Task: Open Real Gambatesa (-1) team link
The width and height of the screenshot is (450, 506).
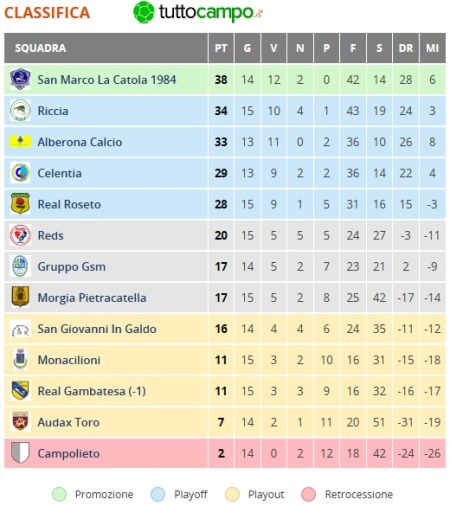Action: pos(92,391)
